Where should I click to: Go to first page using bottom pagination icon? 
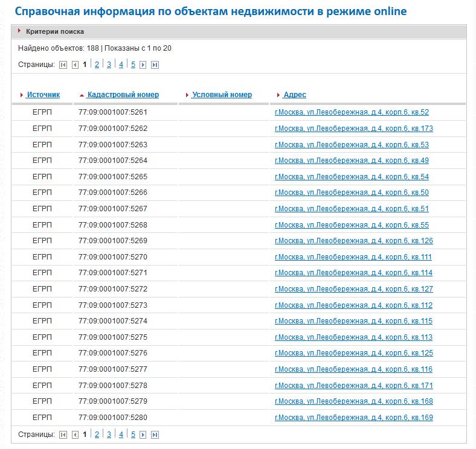(63, 435)
